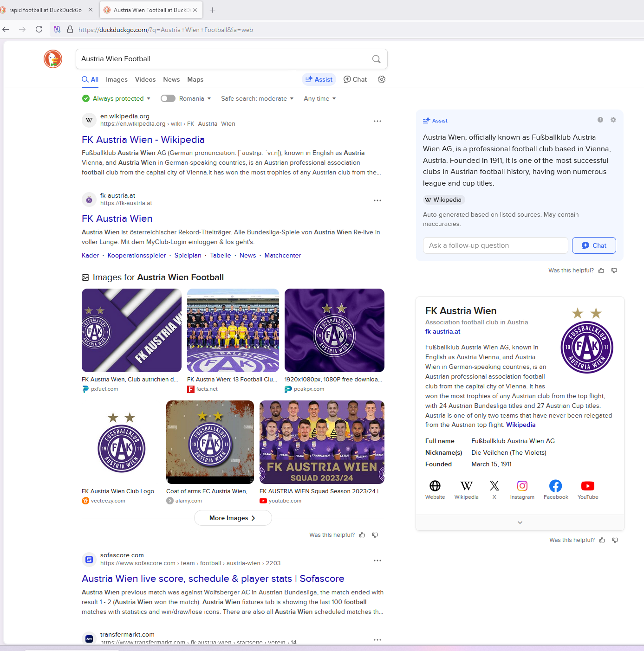Click the browser forward arrow
The image size is (644, 651).
tap(22, 29)
